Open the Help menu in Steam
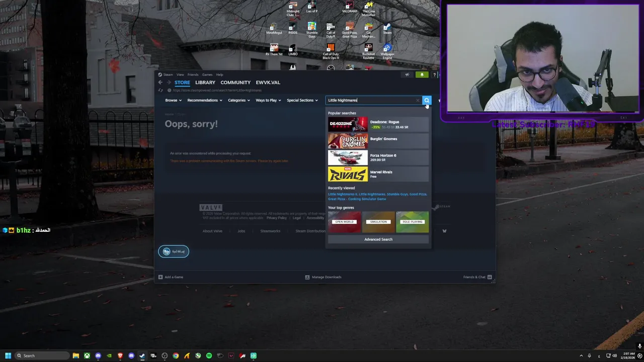This screenshot has width=644, height=362. [220, 75]
